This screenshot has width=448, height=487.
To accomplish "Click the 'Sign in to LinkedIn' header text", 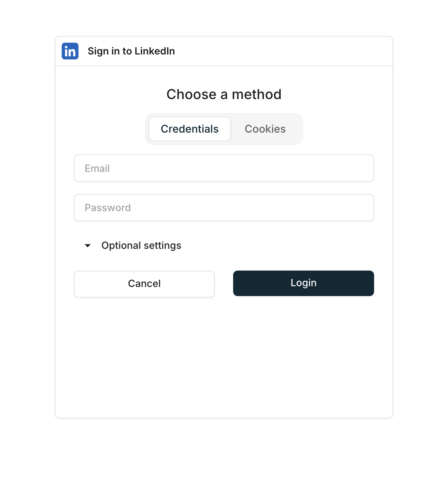I will 131,51.
